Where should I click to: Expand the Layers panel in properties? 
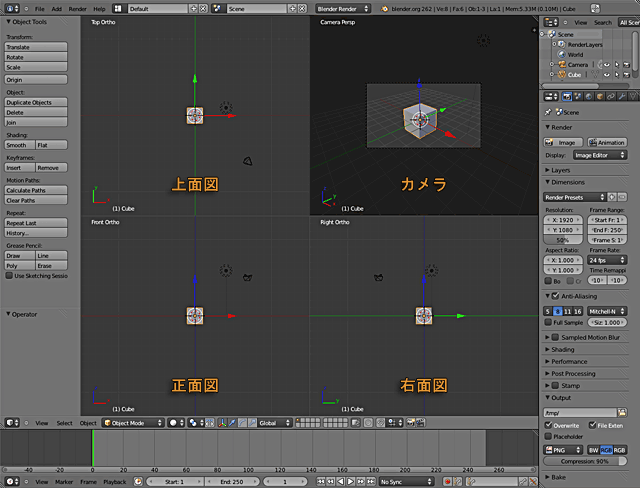click(x=560, y=170)
